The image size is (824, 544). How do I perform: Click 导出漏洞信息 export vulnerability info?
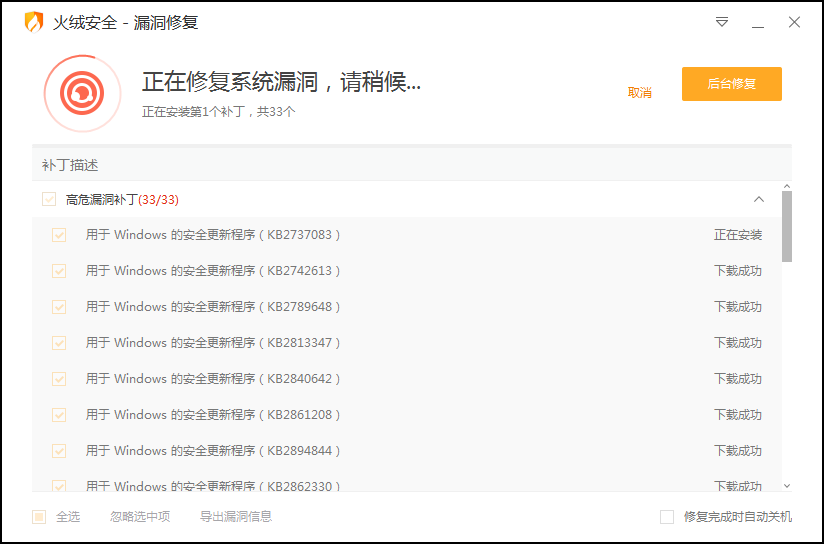click(236, 517)
